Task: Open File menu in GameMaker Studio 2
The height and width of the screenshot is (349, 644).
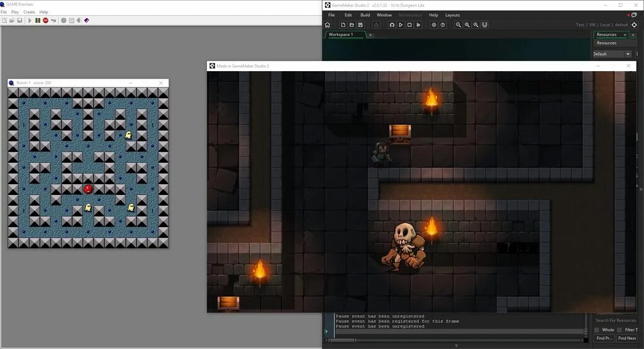Action: 331,15
